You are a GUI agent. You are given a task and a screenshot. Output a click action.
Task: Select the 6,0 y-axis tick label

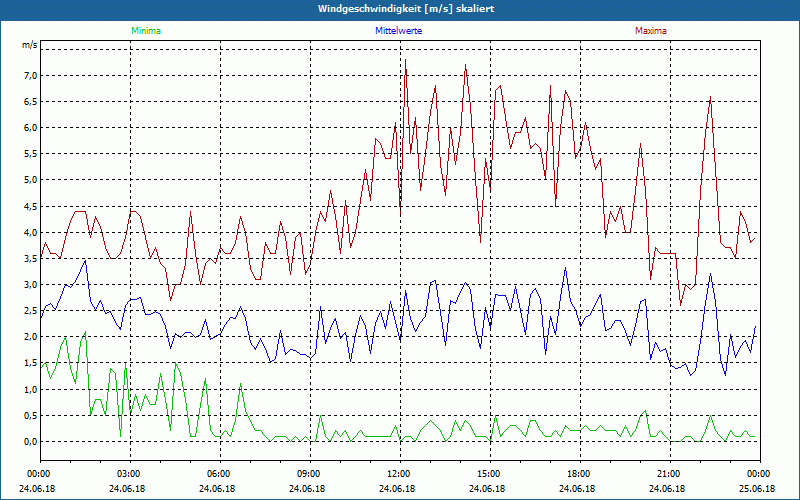pos(30,128)
